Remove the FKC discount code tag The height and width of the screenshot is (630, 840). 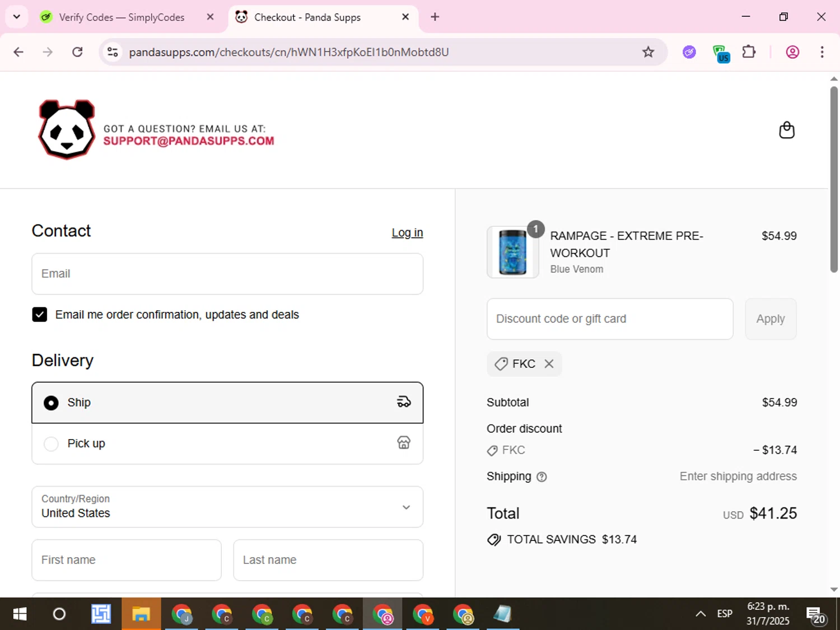click(549, 364)
